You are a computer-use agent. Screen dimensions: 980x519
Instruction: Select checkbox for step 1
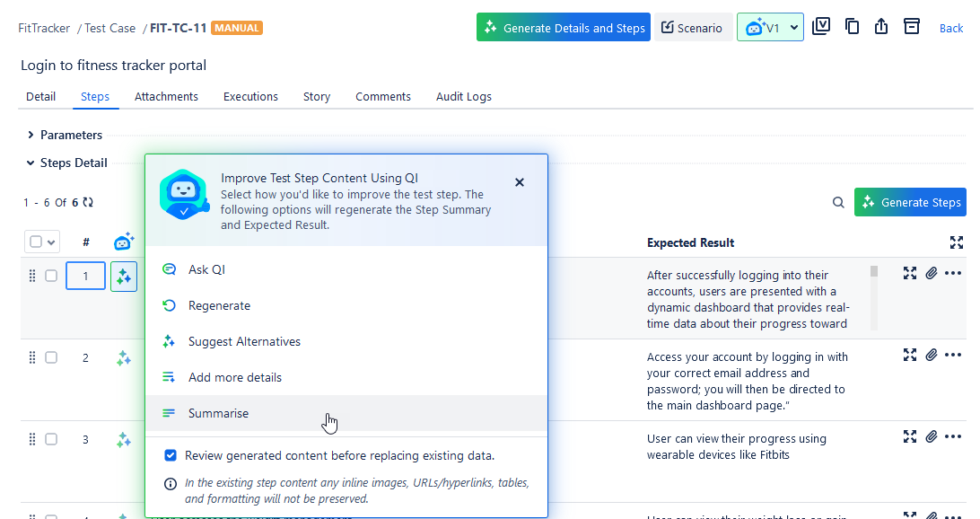pyautogui.click(x=51, y=276)
